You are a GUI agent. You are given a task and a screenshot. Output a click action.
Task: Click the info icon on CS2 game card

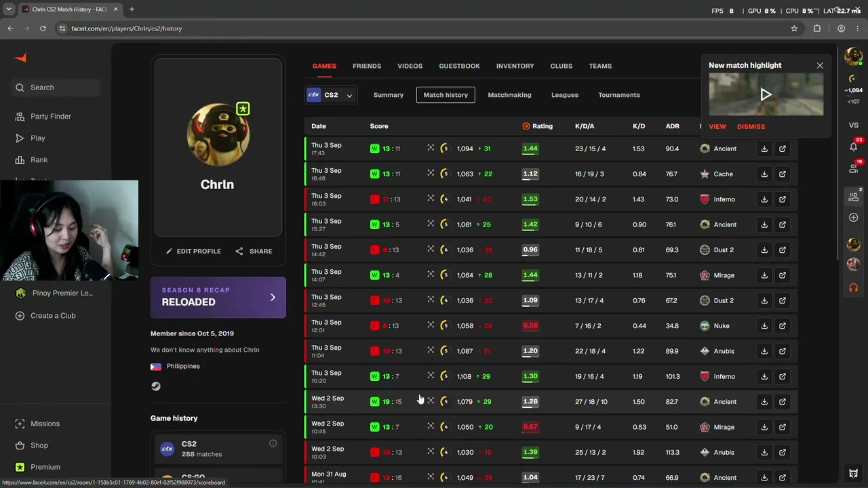[273, 443]
